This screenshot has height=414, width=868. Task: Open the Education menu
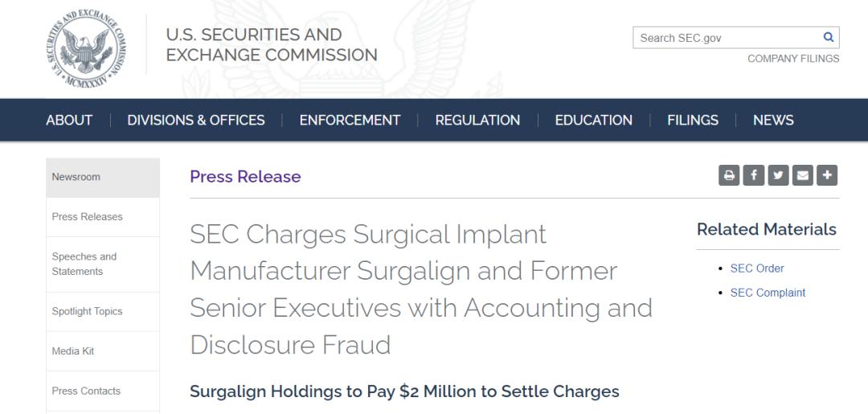(x=593, y=121)
